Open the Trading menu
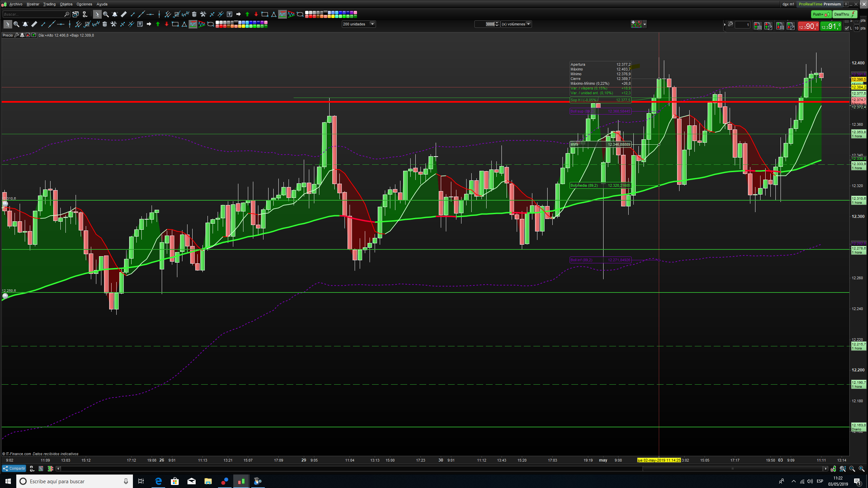Screen dimensions: 868x488 (x=49, y=4)
